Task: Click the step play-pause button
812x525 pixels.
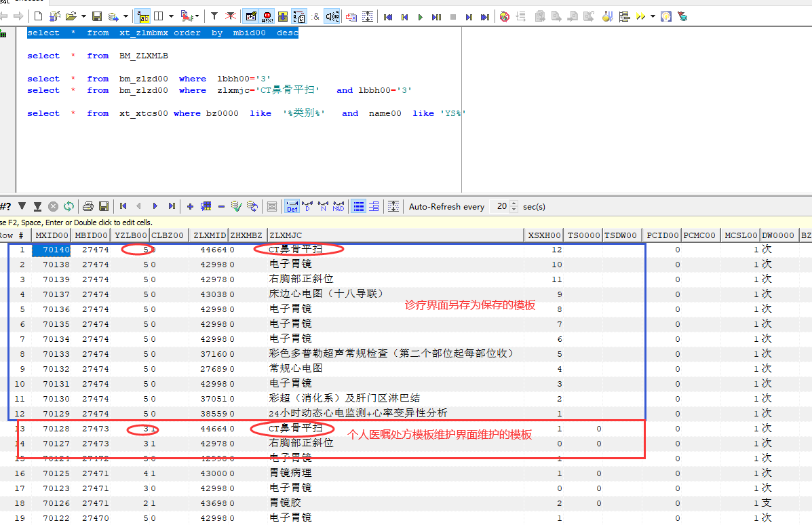Action: coord(437,17)
